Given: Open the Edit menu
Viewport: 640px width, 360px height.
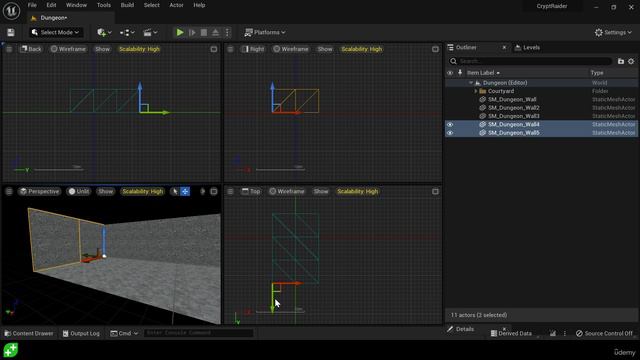Looking at the screenshot, I should click(51, 5).
